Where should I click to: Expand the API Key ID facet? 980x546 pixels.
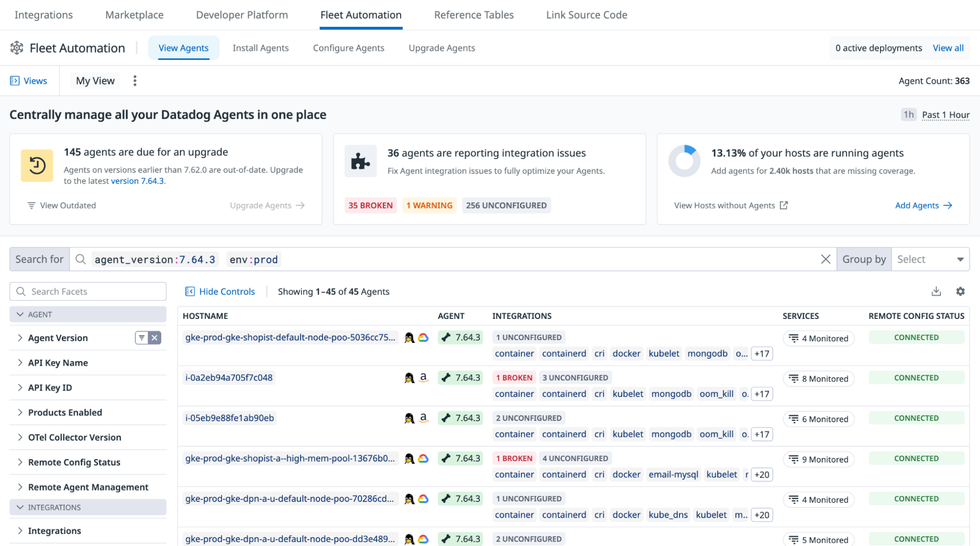click(20, 388)
